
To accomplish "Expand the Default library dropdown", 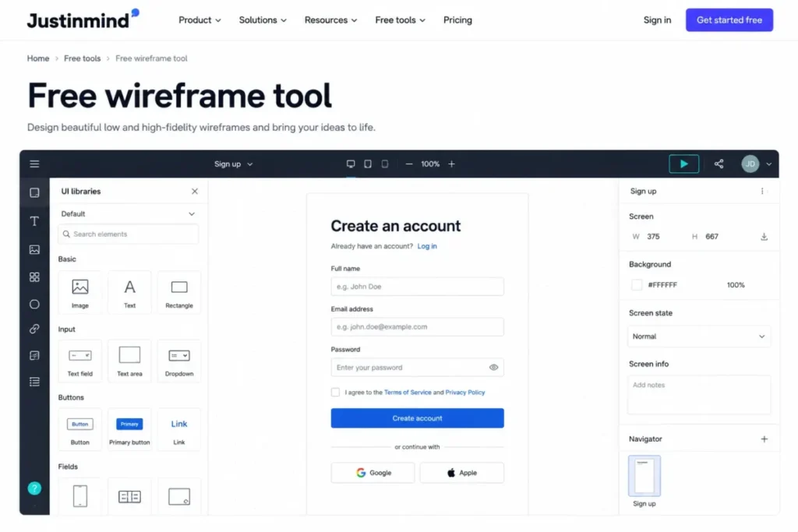I will [x=128, y=213].
